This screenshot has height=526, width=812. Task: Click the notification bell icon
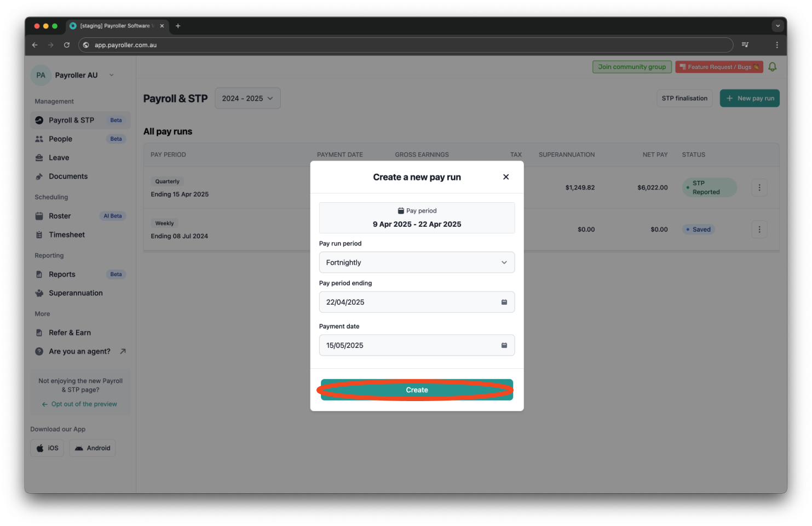click(x=772, y=67)
